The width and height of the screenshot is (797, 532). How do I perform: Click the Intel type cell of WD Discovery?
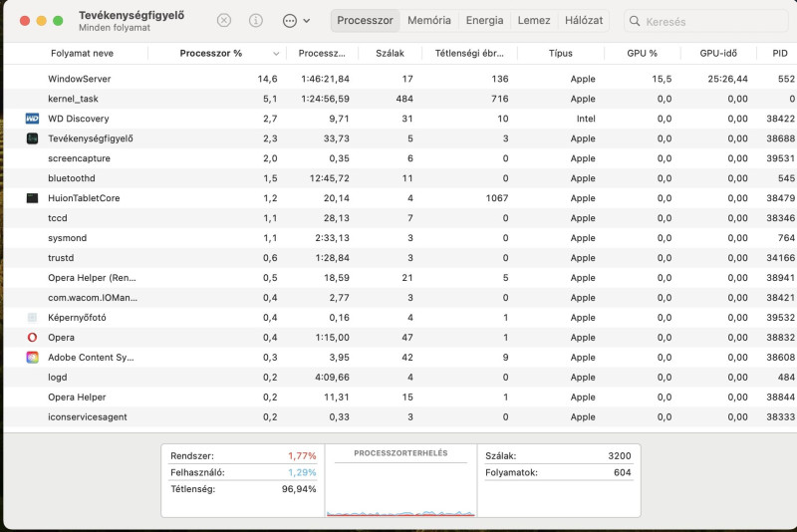tap(586, 119)
